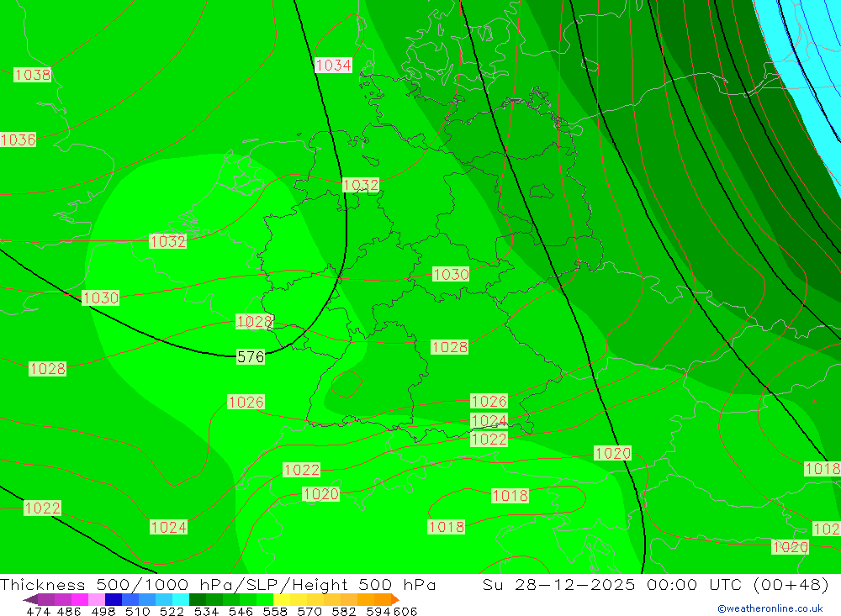841x616 pixels.
Task: Click the 570 legend value
Action: pos(309,612)
